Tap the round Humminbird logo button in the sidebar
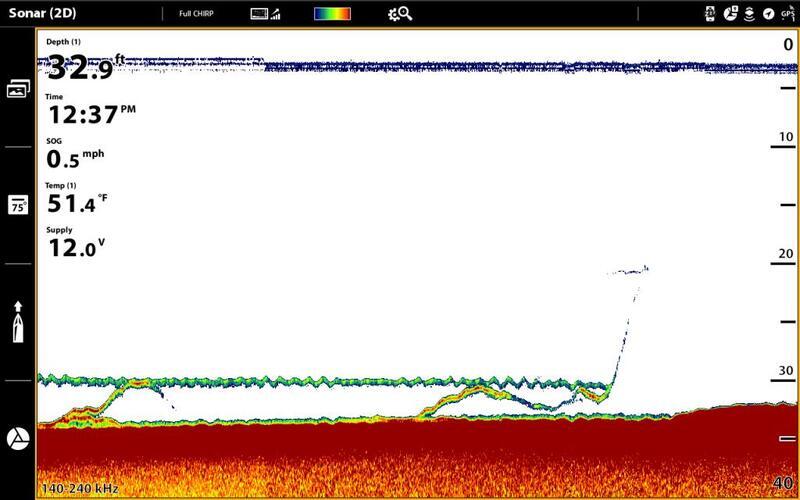The image size is (800, 500). point(18,438)
